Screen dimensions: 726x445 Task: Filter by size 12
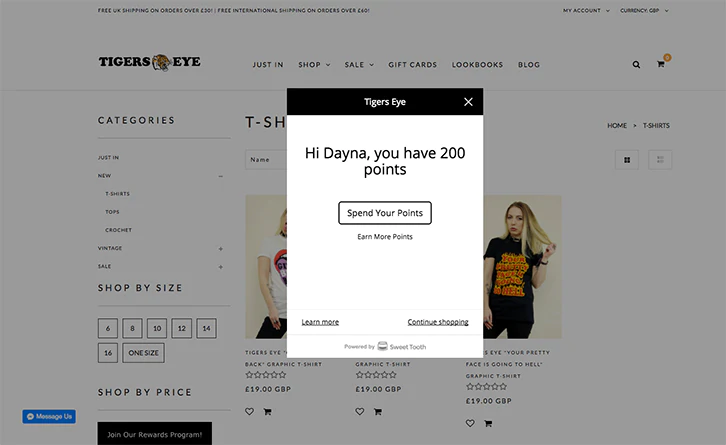182,328
